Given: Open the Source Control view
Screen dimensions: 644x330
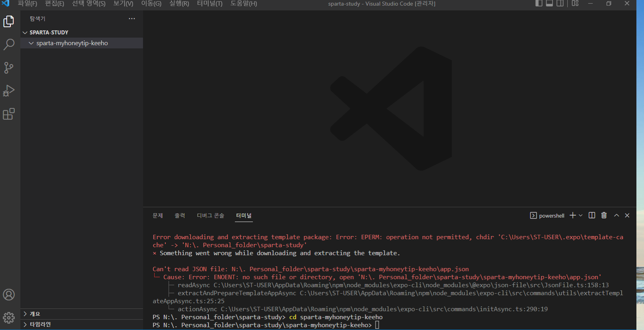Looking at the screenshot, I should (x=9, y=68).
